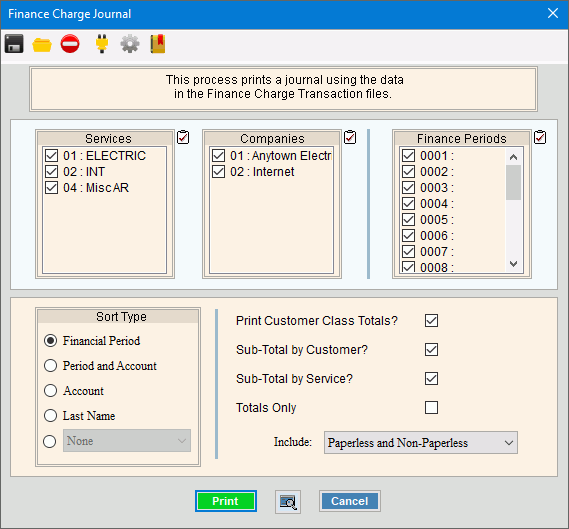Toggle select-all clipboard icon for Finance Periods
Screen dimensions: 569x529
540,137
